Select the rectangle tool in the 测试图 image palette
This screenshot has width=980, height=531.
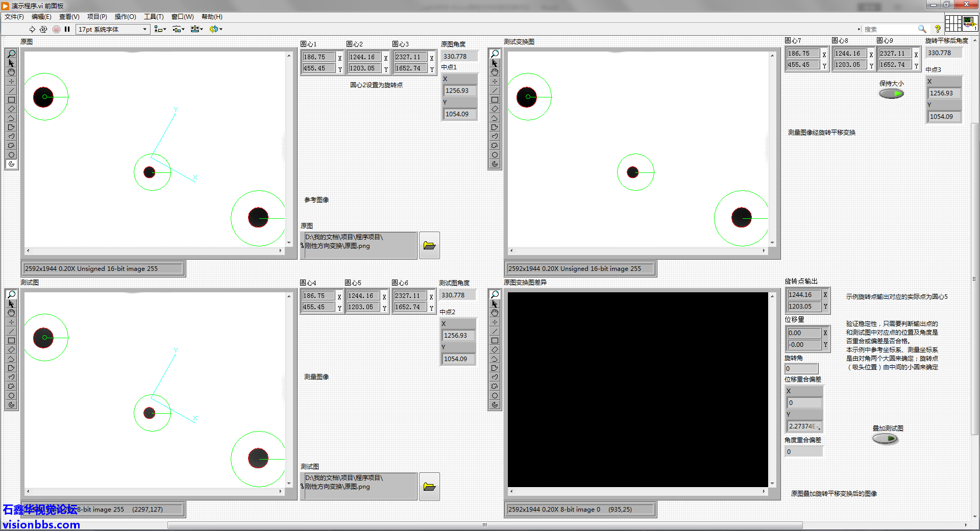11,341
